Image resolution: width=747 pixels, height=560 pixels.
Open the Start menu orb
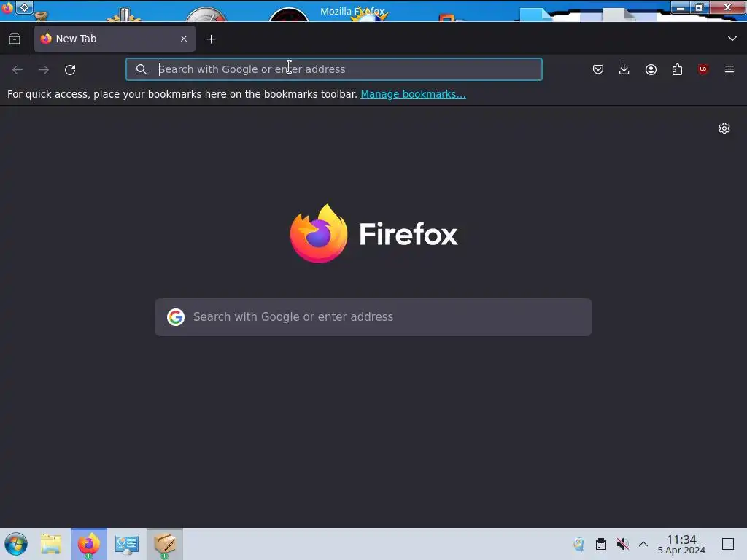[16, 544]
